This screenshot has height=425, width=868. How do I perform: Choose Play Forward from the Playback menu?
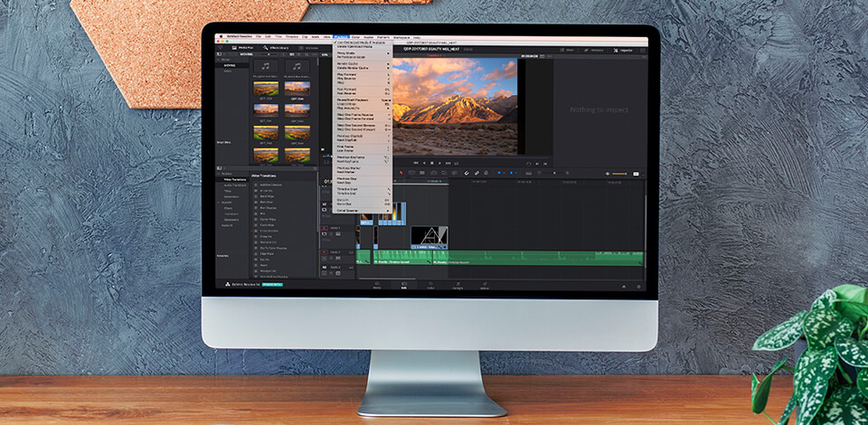click(x=362, y=74)
